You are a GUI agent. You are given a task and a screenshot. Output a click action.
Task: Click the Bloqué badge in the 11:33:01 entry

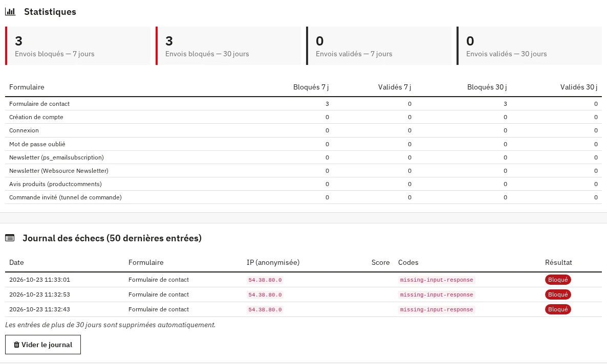coord(558,280)
